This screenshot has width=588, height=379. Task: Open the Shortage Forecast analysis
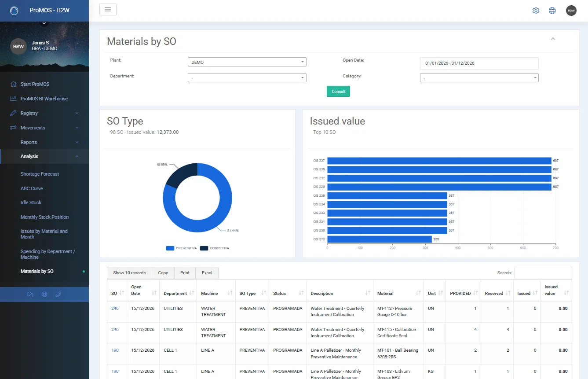(x=40, y=174)
